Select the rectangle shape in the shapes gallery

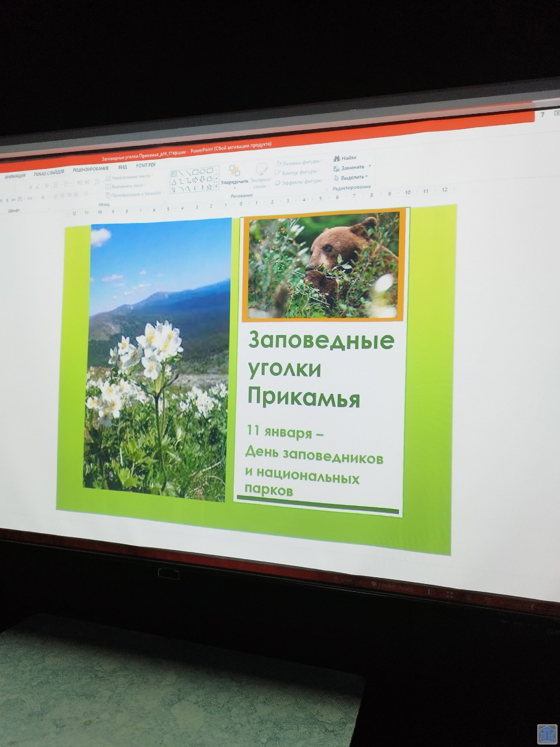pos(195,172)
